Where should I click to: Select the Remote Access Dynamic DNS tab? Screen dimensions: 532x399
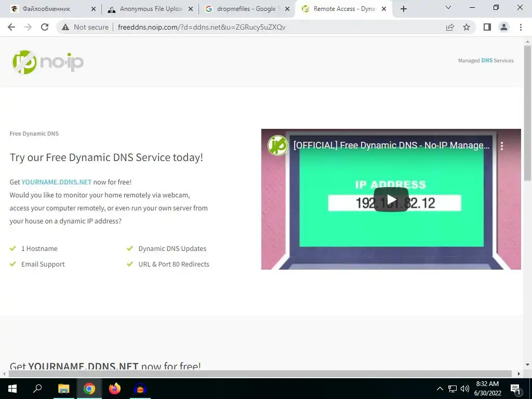point(344,9)
